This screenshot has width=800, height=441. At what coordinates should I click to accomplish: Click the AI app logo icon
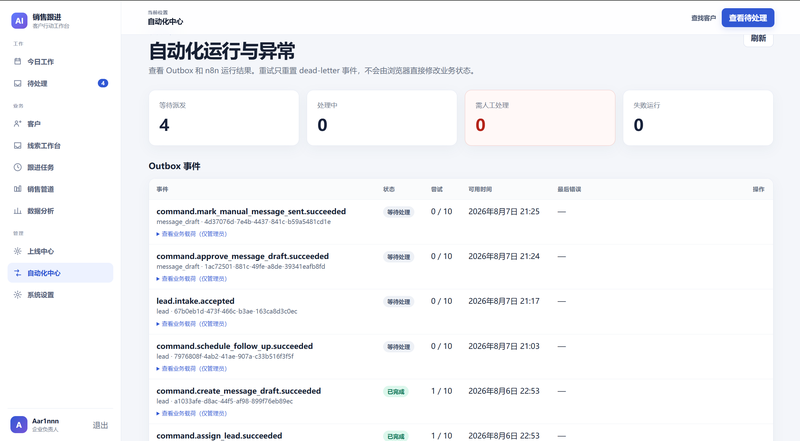(x=19, y=21)
